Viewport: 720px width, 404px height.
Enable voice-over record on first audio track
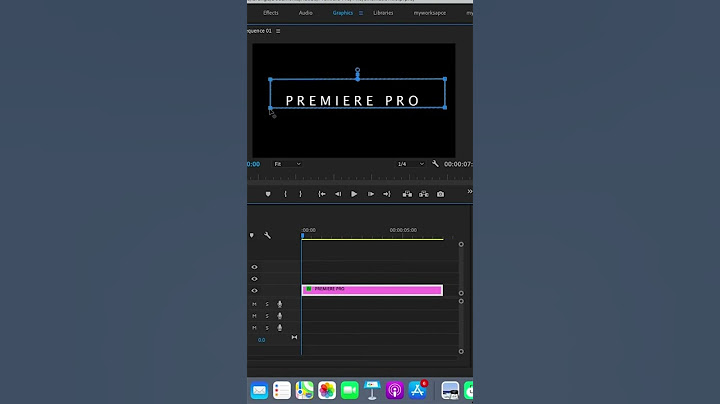pyautogui.click(x=280, y=304)
